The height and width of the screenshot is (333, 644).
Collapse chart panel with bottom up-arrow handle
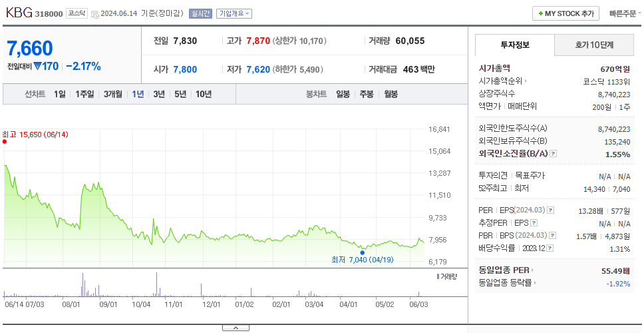pos(236,328)
